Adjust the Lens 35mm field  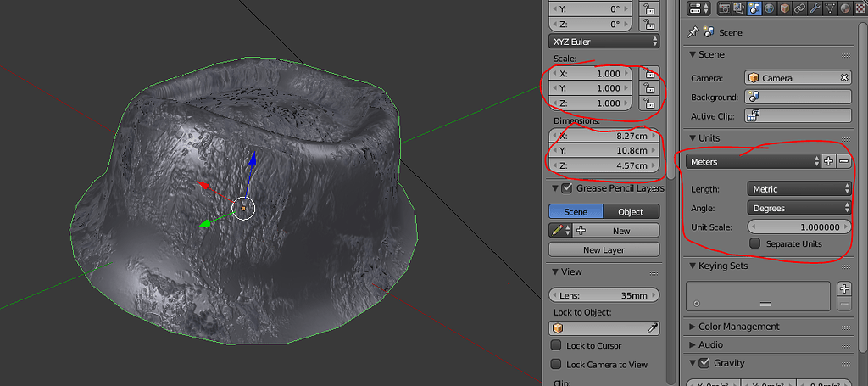[x=604, y=295]
